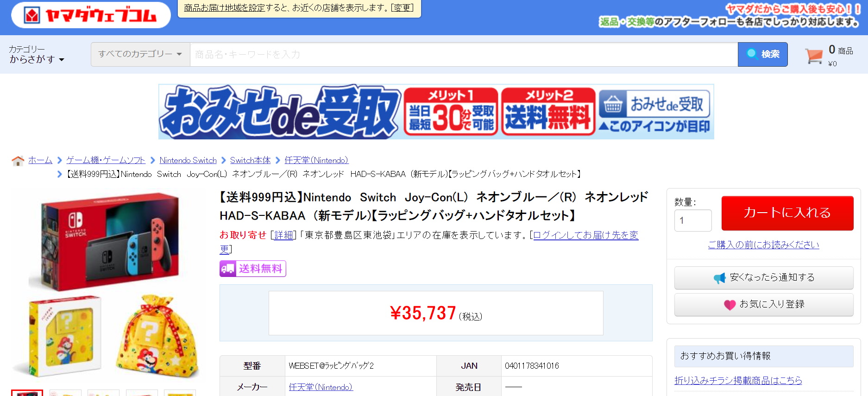Click 任天堂(Nintendo) maker link in table
868x396 pixels.
coord(321,387)
